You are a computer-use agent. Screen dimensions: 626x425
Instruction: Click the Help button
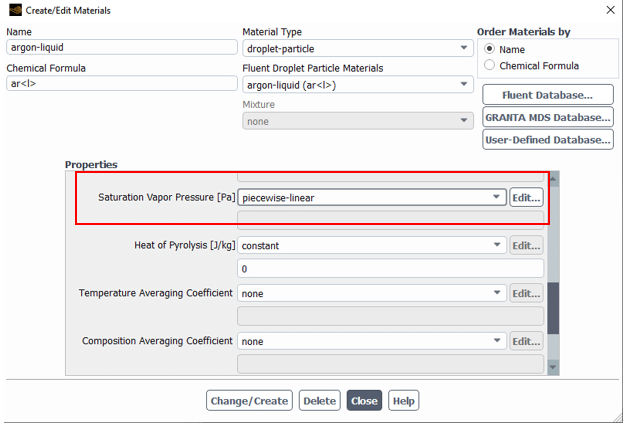coord(403,401)
